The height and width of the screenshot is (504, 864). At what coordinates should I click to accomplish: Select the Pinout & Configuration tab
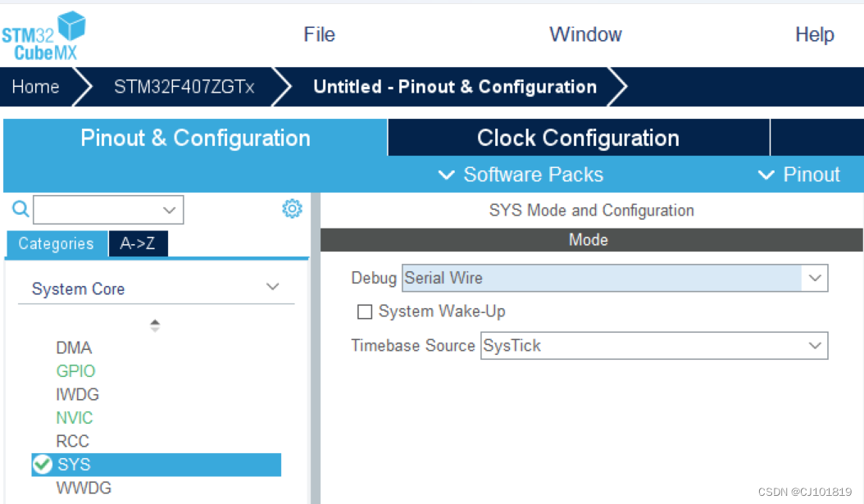tap(196, 138)
